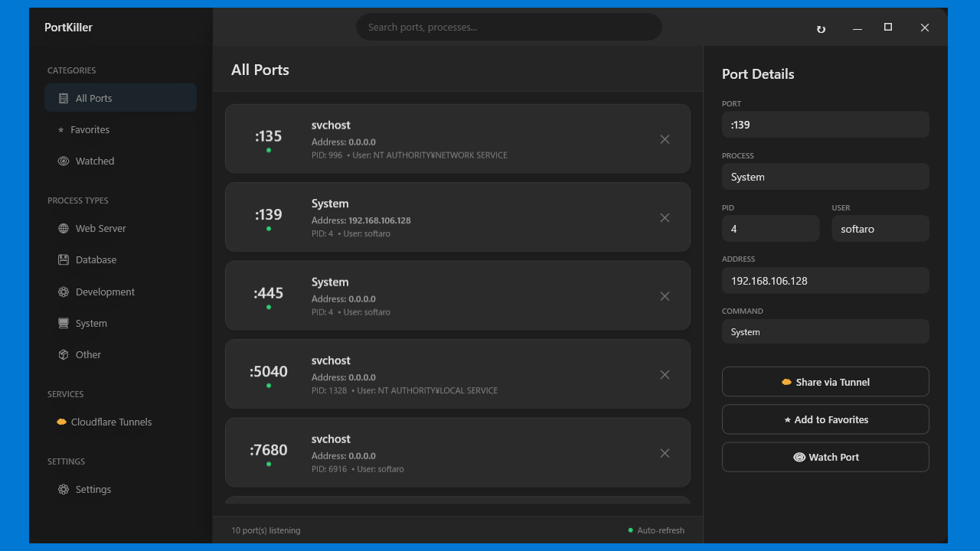Terminate the process on port 7680

point(665,453)
